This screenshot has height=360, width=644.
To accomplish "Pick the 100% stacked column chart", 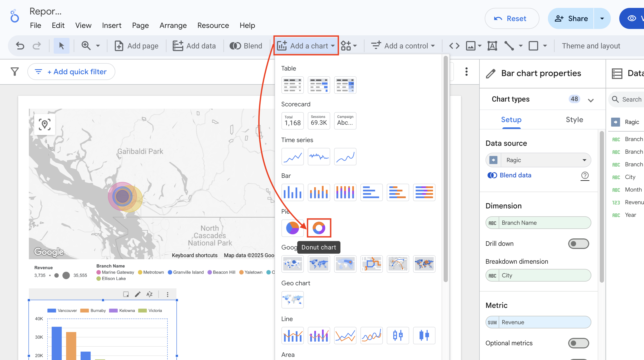I will tap(345, 192).
